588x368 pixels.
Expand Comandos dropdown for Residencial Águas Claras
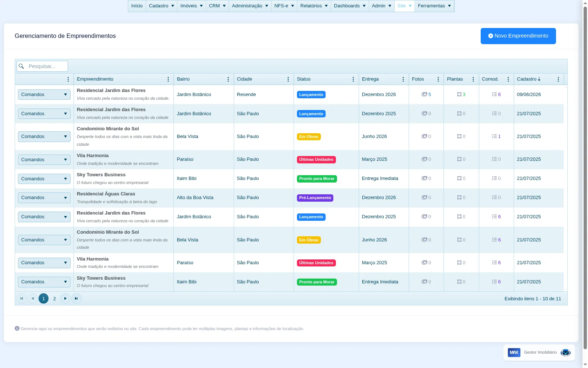(x=44, y=198)
